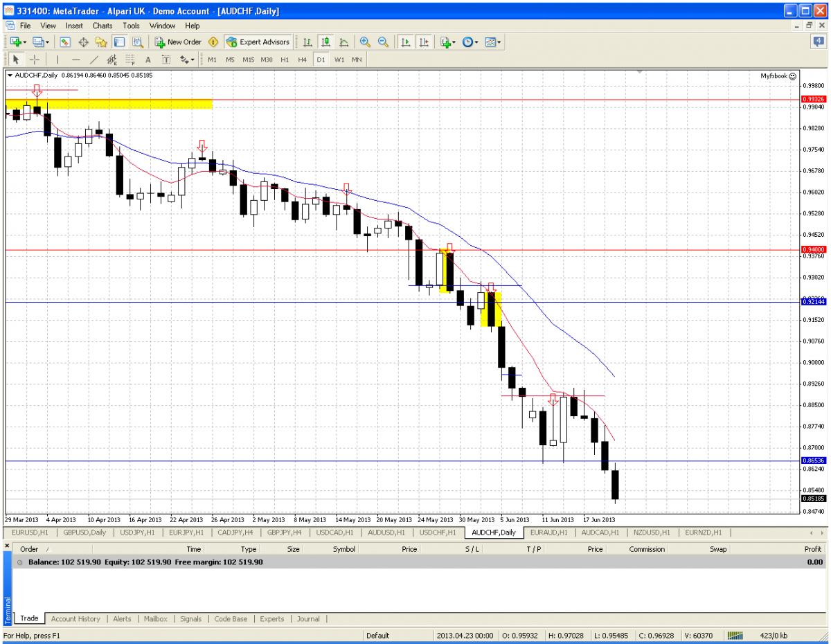The height and width of the screenshot is (644, 831).
Task: Switch to the EURUSD,H1 chart tab
Action: coord(28,533)
